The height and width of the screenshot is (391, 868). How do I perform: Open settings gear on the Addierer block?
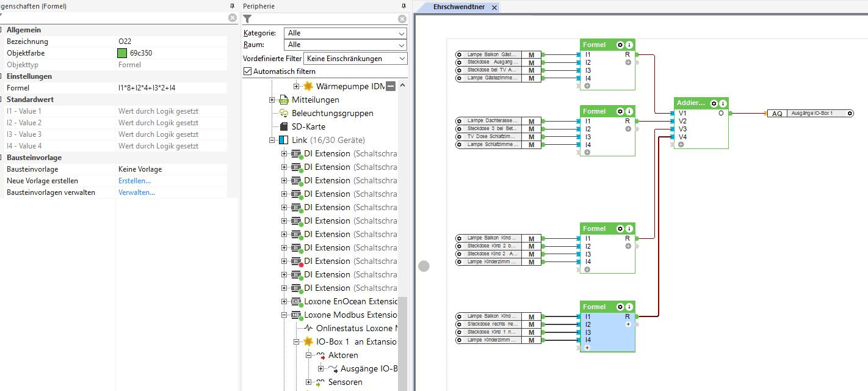coord(714,104)
